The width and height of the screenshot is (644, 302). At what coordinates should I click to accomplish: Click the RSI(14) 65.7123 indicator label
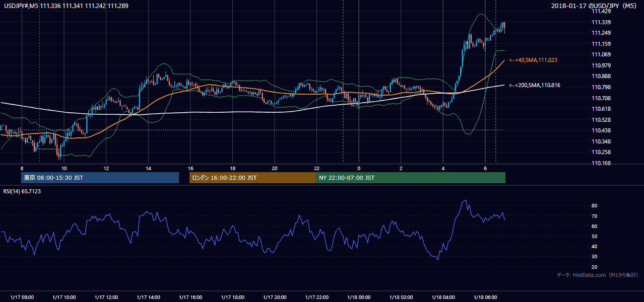click(x=22, y=191)
